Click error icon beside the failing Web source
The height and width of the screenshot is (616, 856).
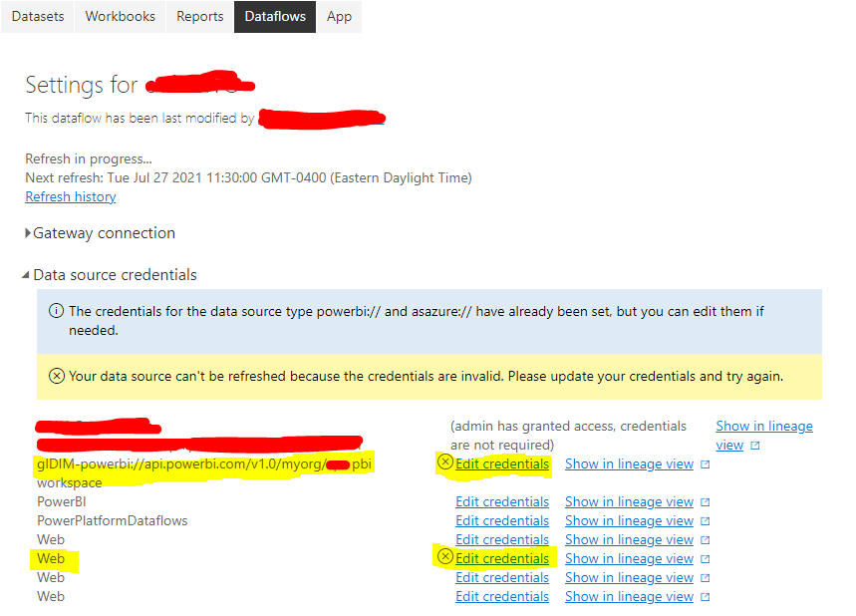point(445,556)
